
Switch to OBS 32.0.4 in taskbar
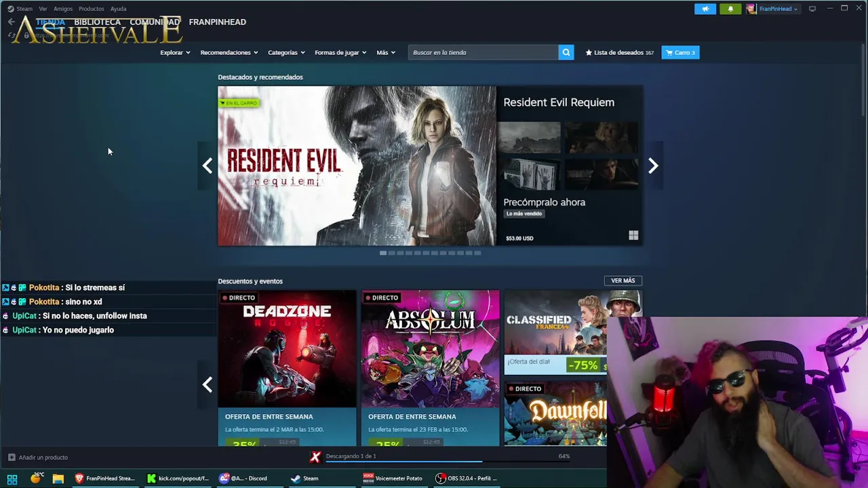coord(467,479)
